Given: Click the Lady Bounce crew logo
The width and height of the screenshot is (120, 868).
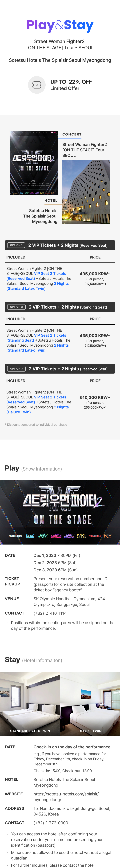Looking at the screenshot, I should pyautogui.click(x=69, y=536).
